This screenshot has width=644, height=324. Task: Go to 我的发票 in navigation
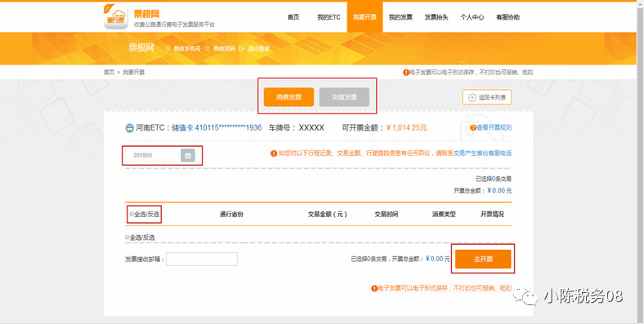click(400, 17)
